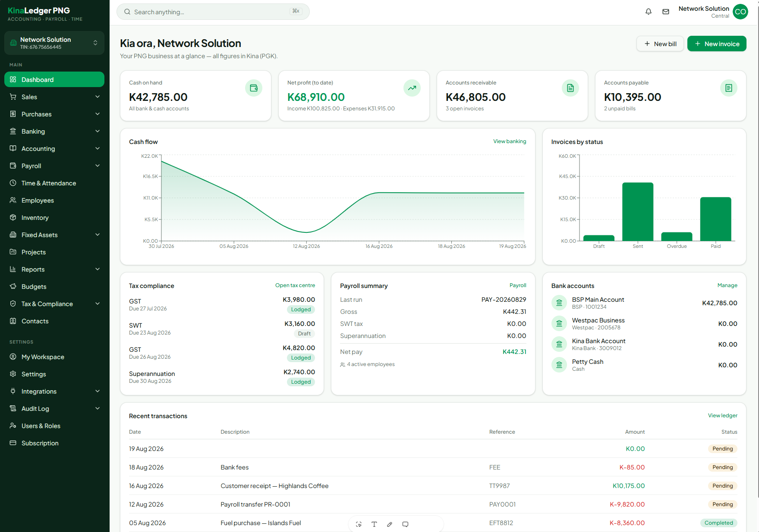Viewport: 759px width, 532px height.
Task: Click the Users & Roles icon in sidebar
Action: tap(13, 426)
